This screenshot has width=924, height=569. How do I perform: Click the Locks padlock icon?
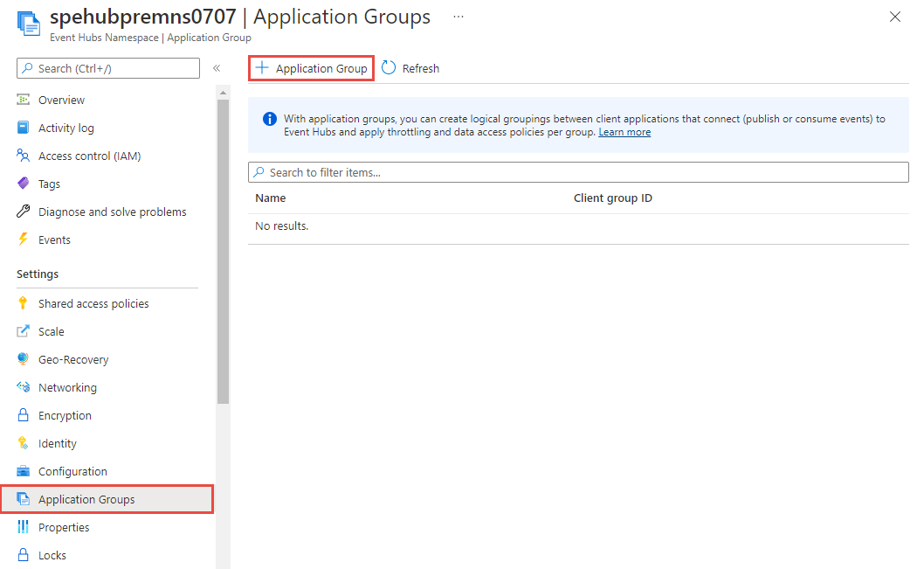pos(23,555)
